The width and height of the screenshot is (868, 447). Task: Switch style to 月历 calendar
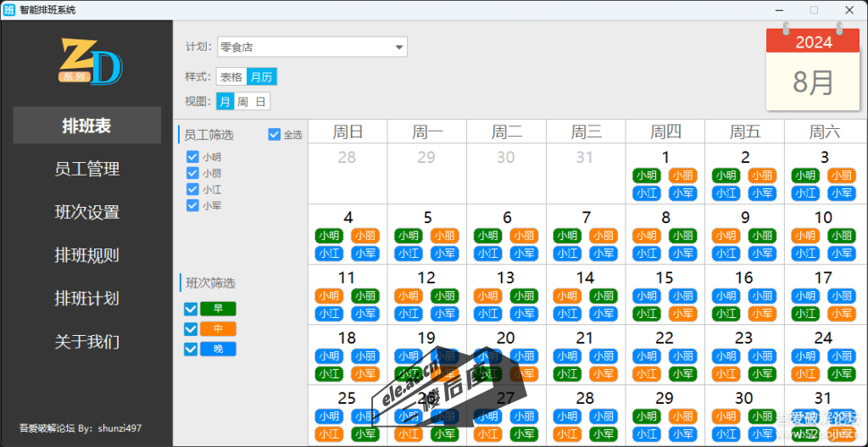(261, 77)
